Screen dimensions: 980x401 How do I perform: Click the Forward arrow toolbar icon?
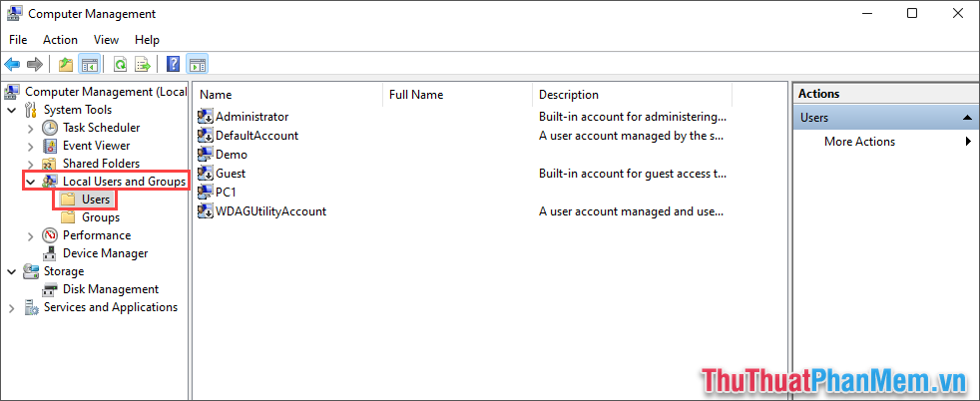coord(35,64)
